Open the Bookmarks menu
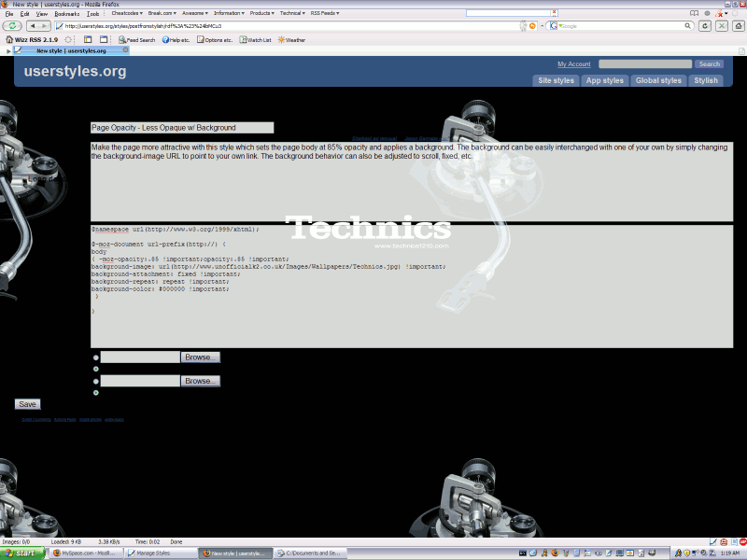This screenshot has width=747, height=560. click(66, 14)
